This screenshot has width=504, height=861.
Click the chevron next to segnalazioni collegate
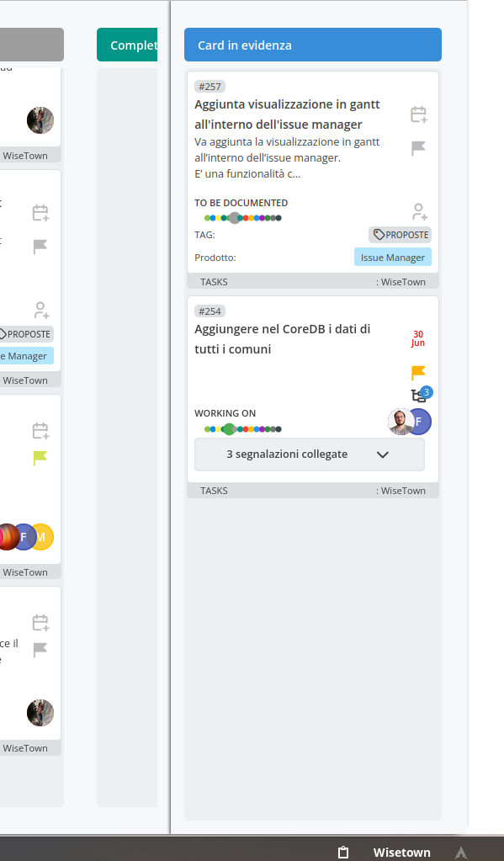pyautogui.click(x=383, y=454)
